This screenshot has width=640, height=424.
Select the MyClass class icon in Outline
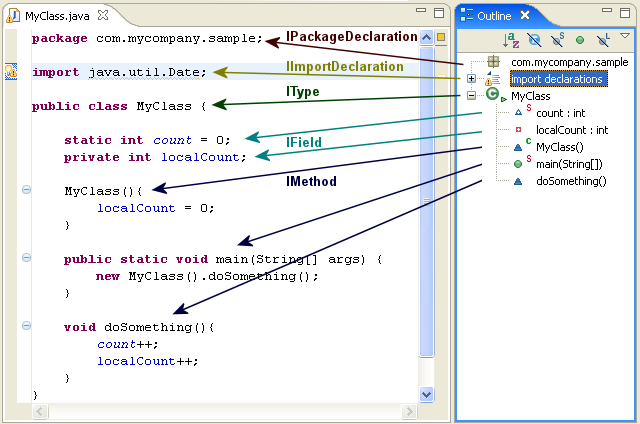(x=493, y=94)
